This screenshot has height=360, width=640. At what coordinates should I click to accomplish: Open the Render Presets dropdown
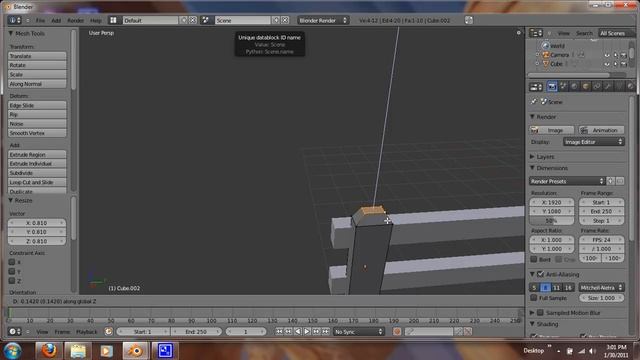coord(567,181)
